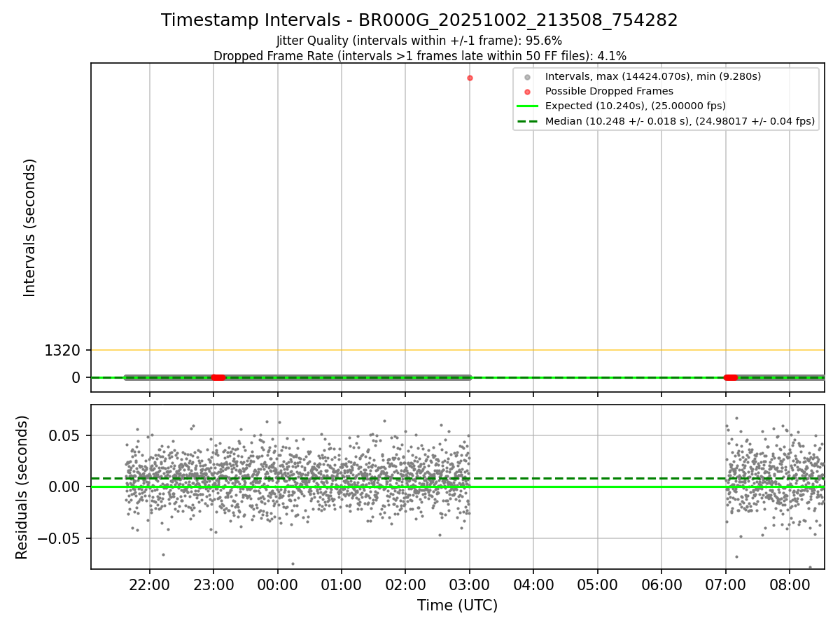The width and height of the screenshot is (840, 630).
Task: Select the 'Dropped Frame Rate' 4.1% subtitle line
Action: [x=419, y=55]
